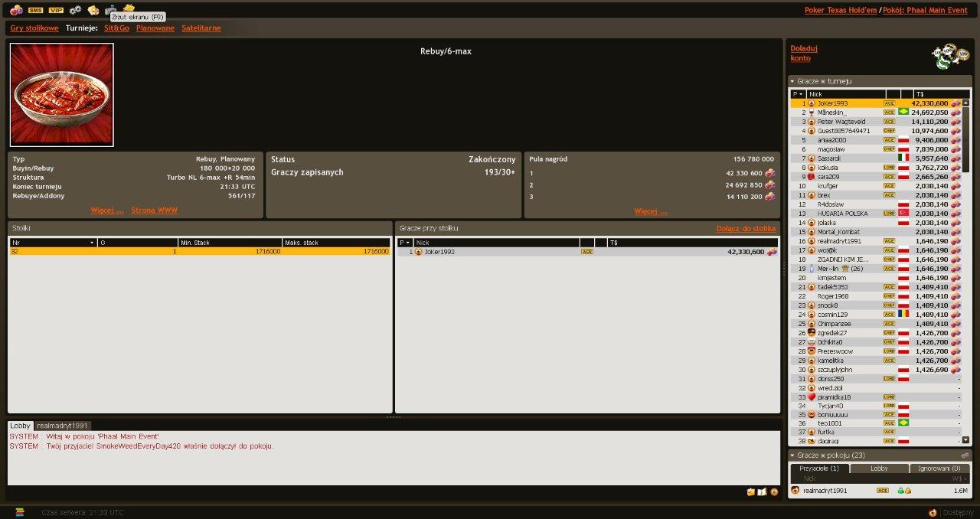Viewport: 980px width, 519px height.
Task: Open the Lobby tab in room players
Action: tap(879, 468)
